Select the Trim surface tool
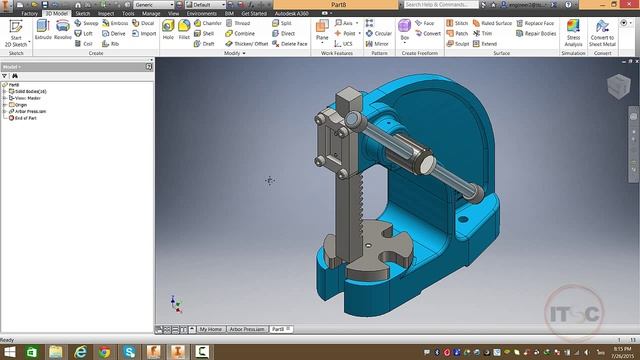This screenshot has width=640, height=360. point(482,33)
